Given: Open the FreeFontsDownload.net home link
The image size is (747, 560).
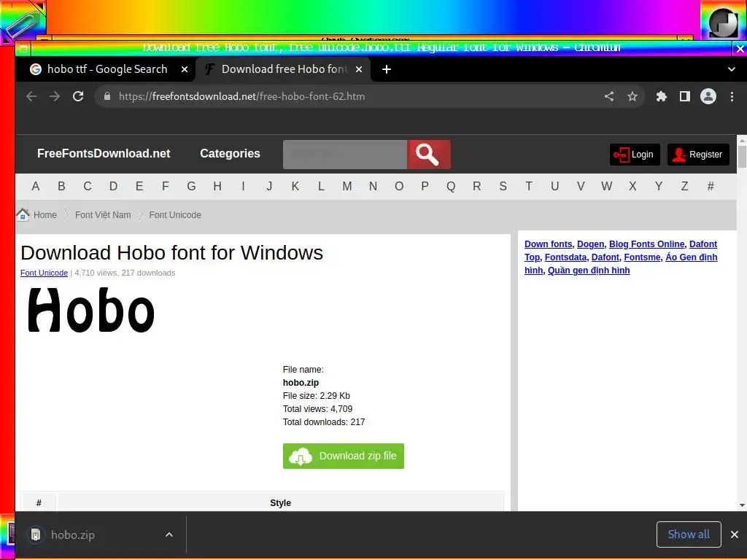Looking at the screenshot, I should (x=104, y=154).
